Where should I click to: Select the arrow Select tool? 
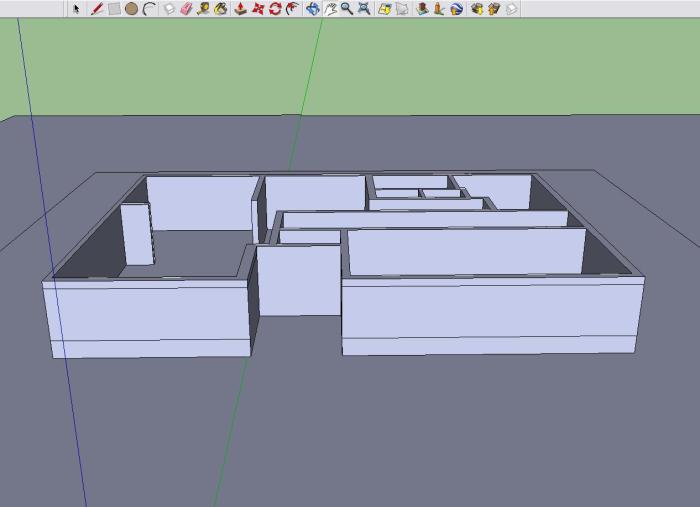tap(77, 9)
